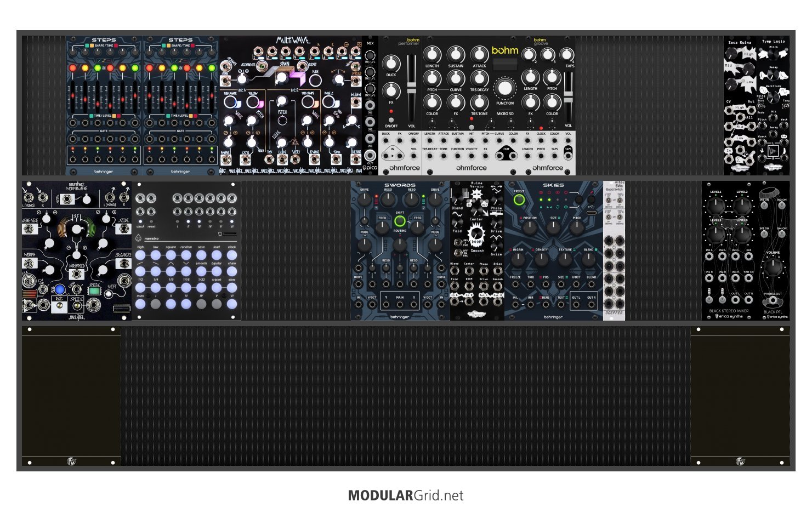Click the Skies PITCH knob

pyautogui.click(x=577, y=229)
